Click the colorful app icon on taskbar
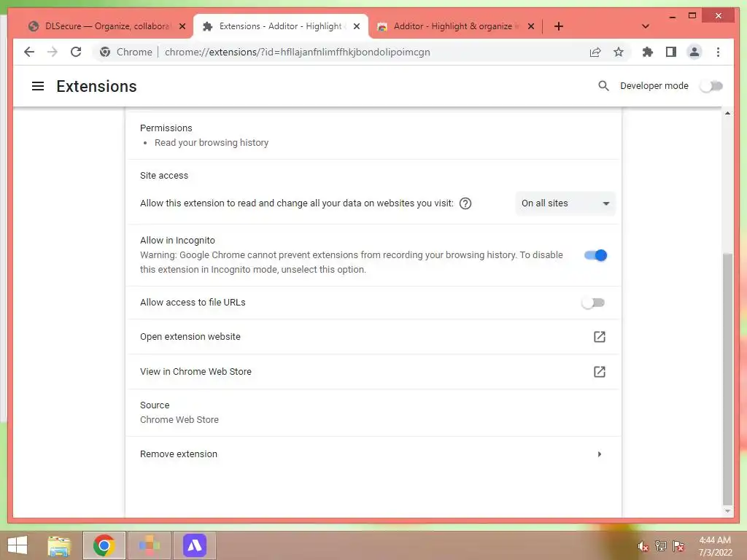This screenshot has height=560, width=747. click(149, 545)
